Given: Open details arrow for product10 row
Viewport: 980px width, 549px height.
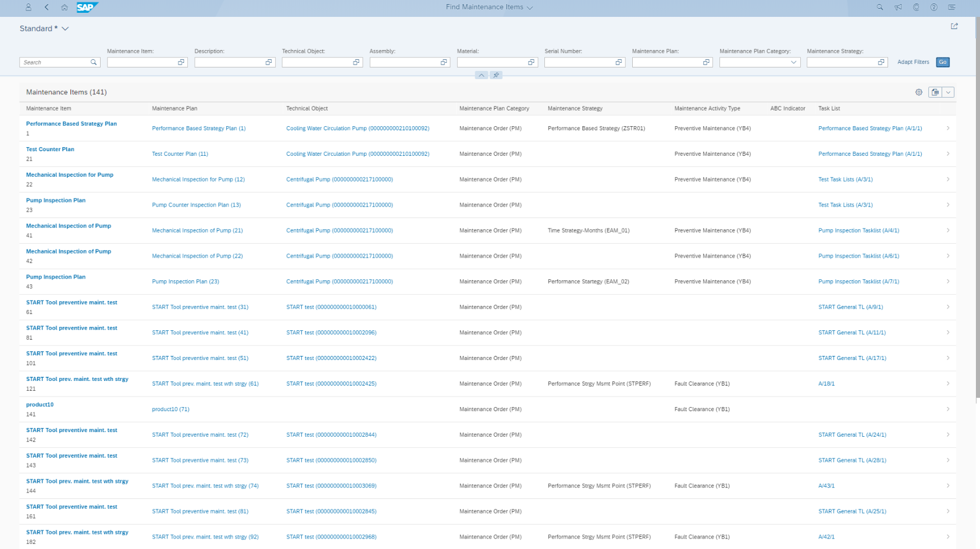Looking at the screenshot, I should 948,409.
